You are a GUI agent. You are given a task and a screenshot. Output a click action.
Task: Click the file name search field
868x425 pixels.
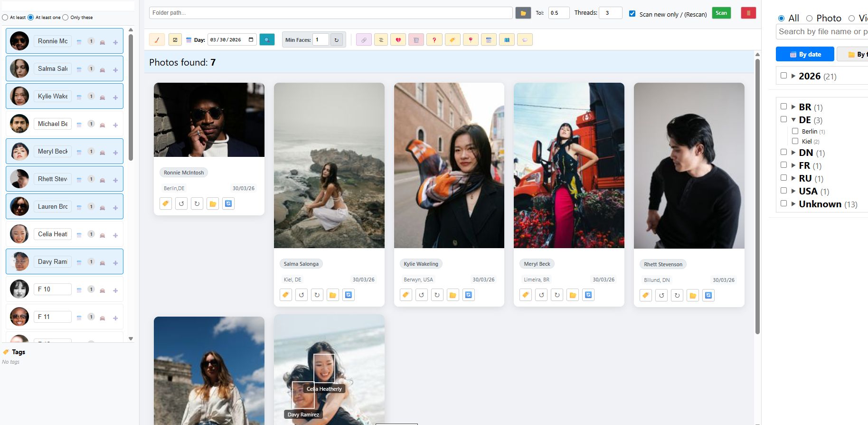[822, 31]
